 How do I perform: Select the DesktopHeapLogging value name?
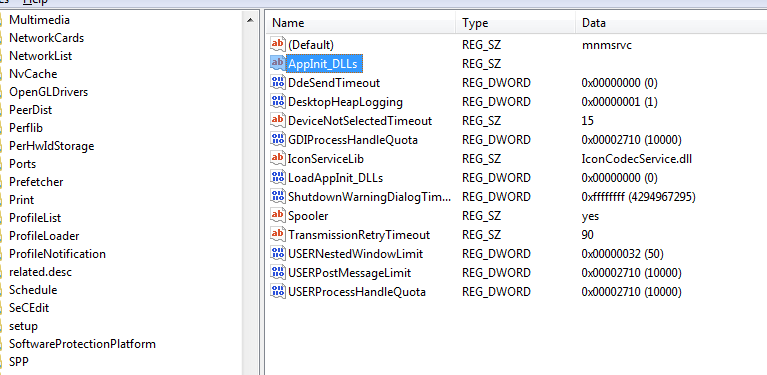345,102
